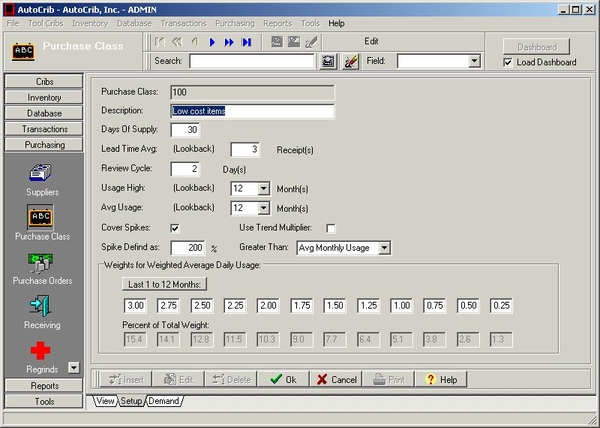Expand the Avg Monthly Usage dropdown
The image size is (600, 428).
384,247
